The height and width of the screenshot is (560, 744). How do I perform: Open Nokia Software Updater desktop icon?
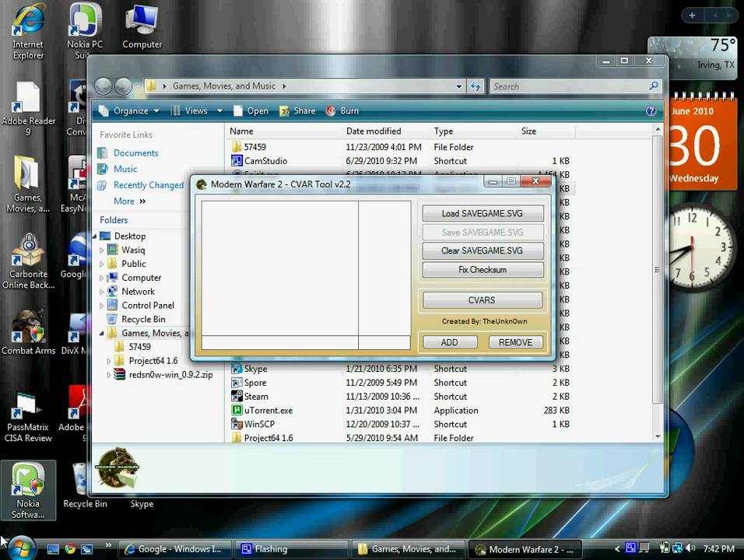28,490
